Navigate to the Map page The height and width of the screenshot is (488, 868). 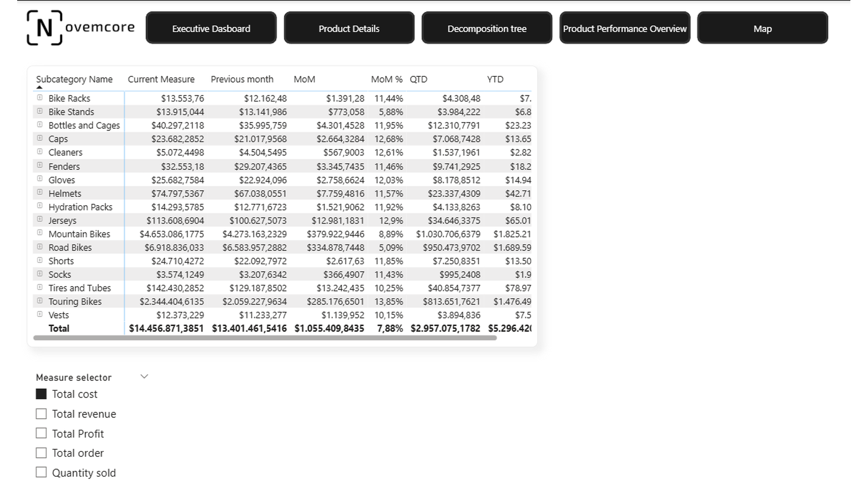tap(763, 28)
